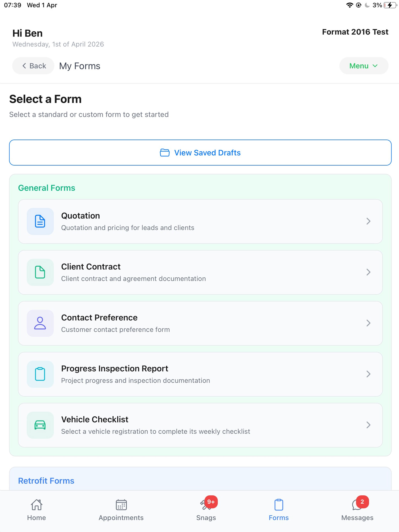
Task: Tap the Contact Preference person icon
Action: tap(40, 323)
